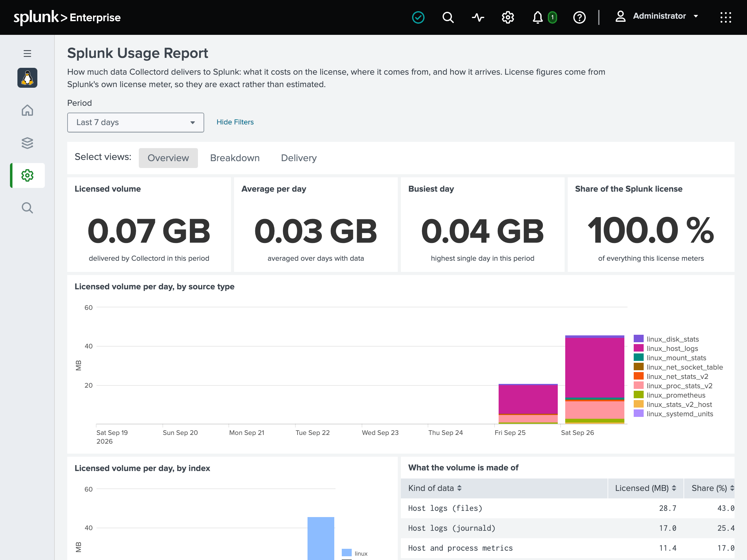The height and width of the screenshot is (560, 747).
Task: Click the linux_proc_stats_v2 legend entry
Action: point(673,385)
